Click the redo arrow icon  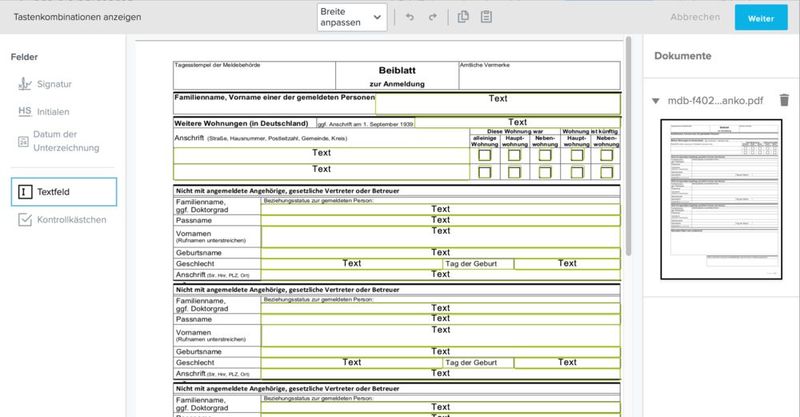[432, 17]
